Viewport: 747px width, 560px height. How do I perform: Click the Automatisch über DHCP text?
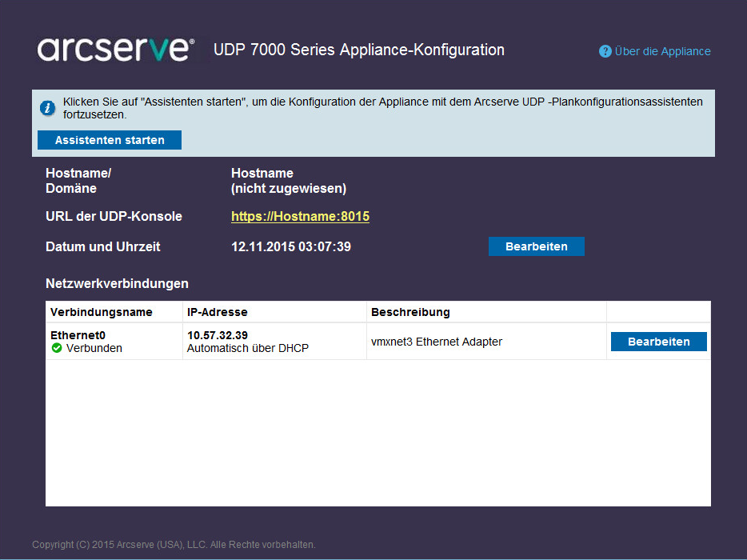(x=248, y=348)
